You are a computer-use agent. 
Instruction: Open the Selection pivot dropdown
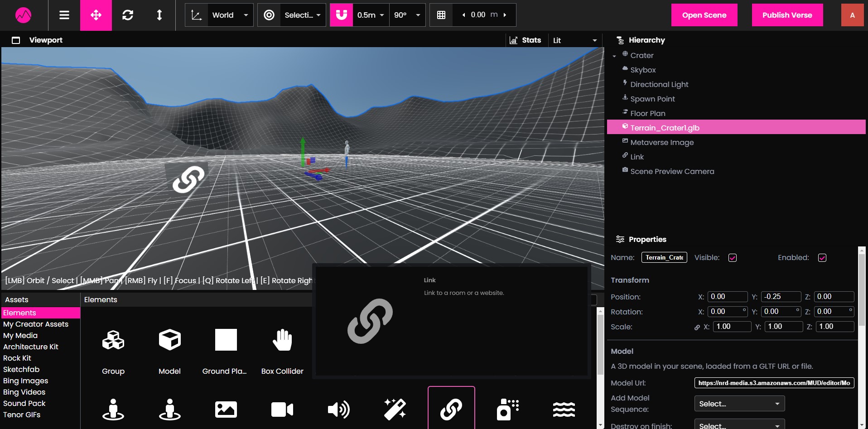click(303, 15)
